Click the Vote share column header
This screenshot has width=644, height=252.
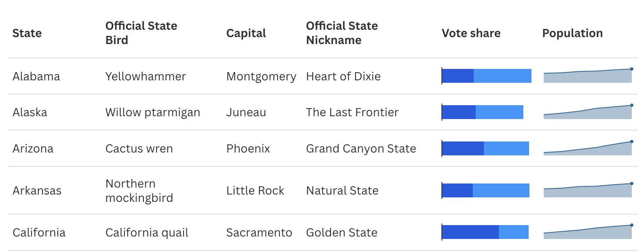pos(471,33)
